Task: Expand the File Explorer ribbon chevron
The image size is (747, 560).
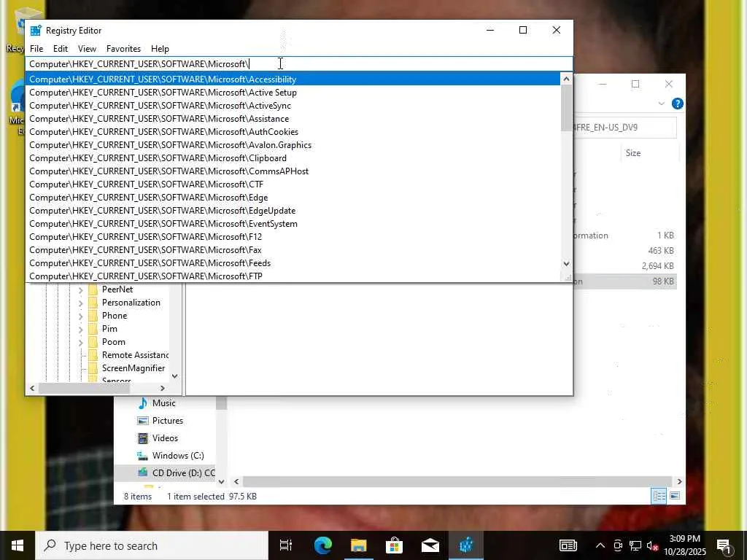Action: pyautogui.click(x=661, y=104)
